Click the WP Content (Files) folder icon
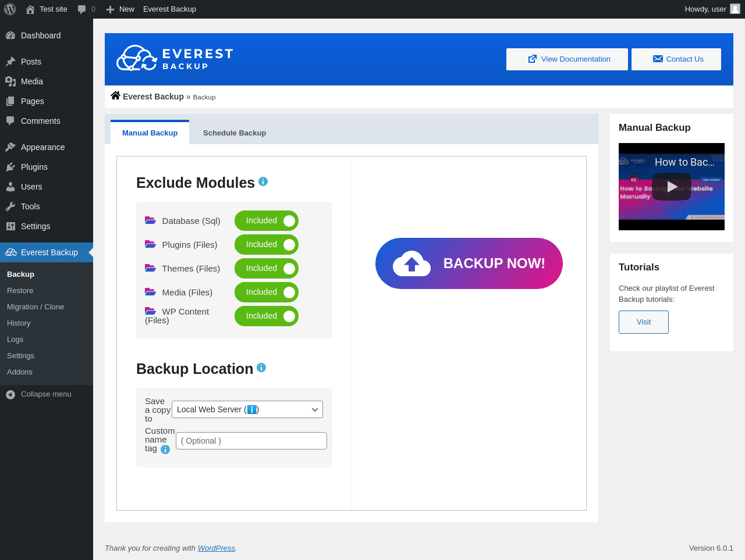The height and width of the screenshot is (560, 745). 150,311
